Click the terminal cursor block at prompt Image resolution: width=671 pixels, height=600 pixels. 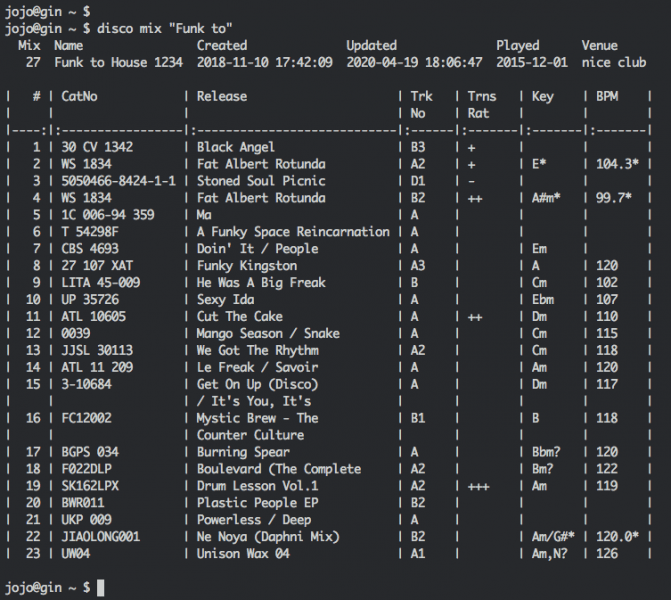(x=101, y=588)
